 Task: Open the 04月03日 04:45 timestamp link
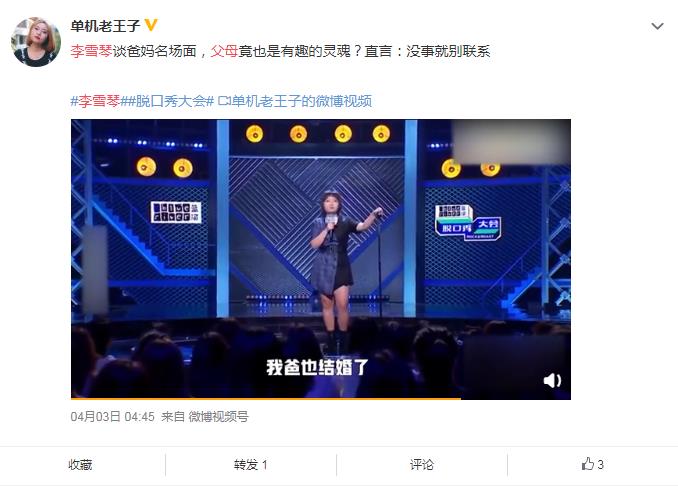tap(112, 416)
